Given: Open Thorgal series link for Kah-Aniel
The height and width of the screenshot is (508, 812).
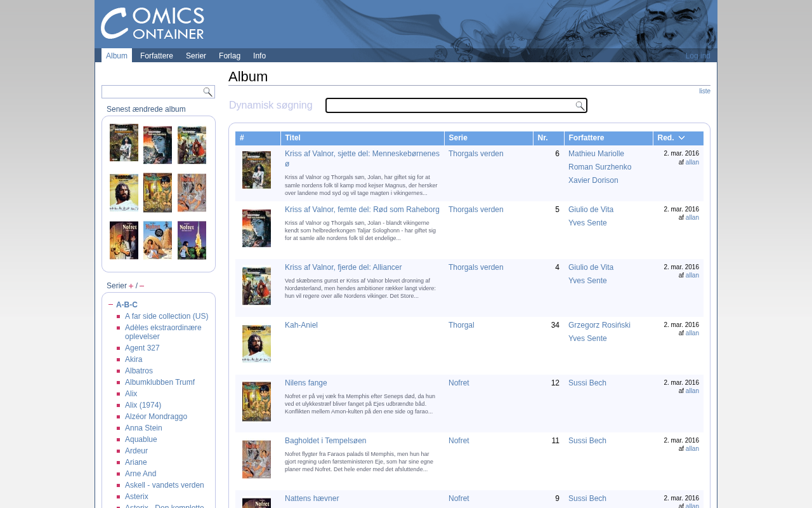Looking at the screenshot, I should pyautogui.click(x=461, y=325).
